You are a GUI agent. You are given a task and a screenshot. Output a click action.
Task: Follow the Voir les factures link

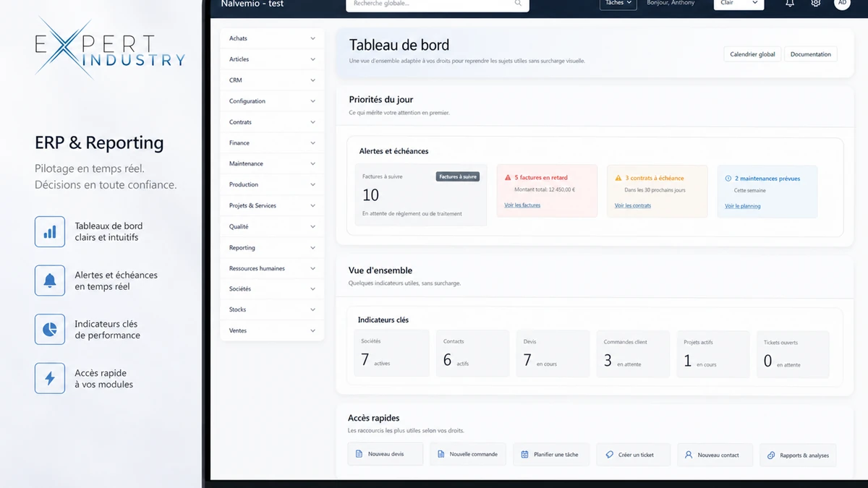522,205
